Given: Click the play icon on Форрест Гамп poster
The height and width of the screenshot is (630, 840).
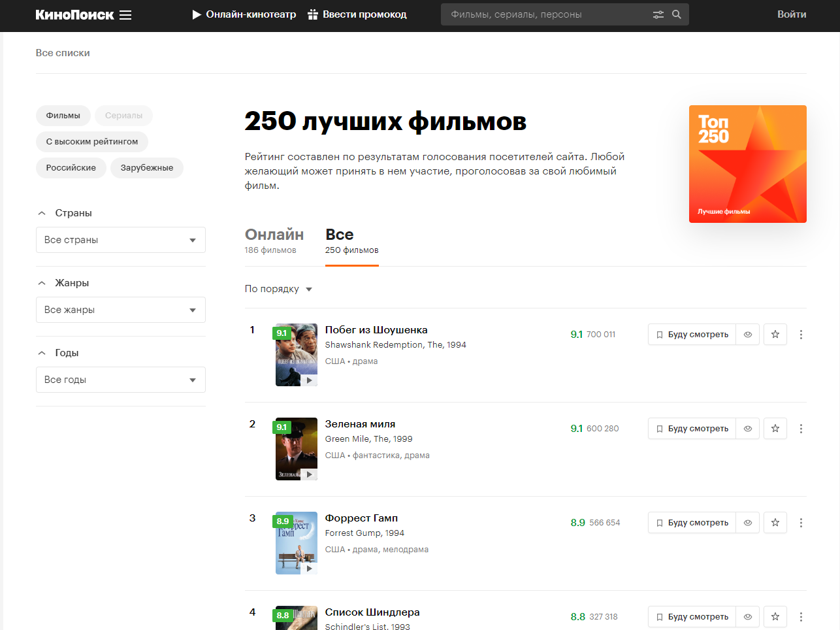Looking at the screenshot, I should pos(309,568).
